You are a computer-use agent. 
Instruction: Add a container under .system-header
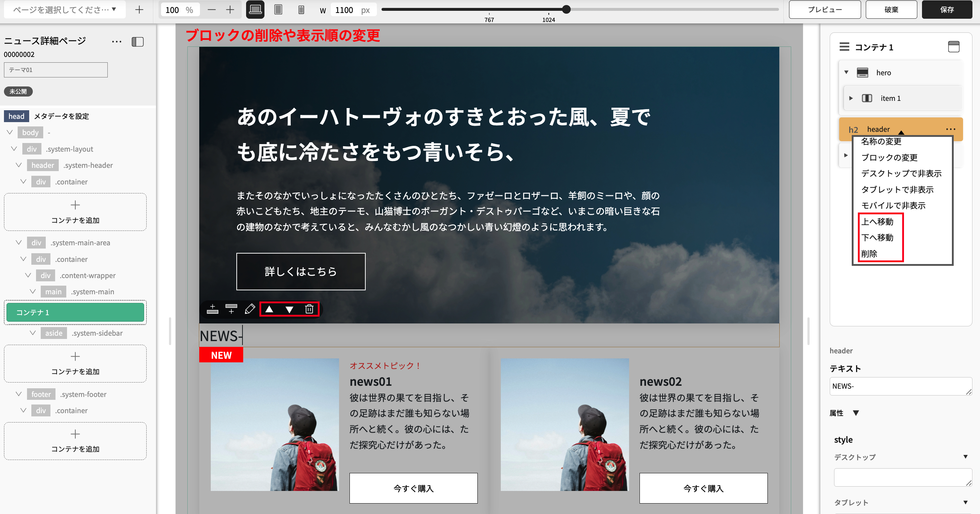[x=75, y=212]
